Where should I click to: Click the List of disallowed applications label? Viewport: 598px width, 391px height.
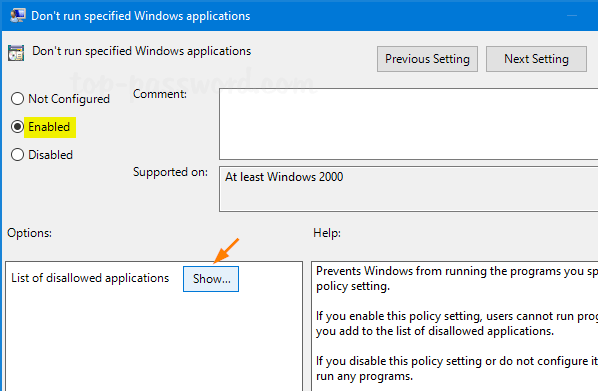point(90,278)
